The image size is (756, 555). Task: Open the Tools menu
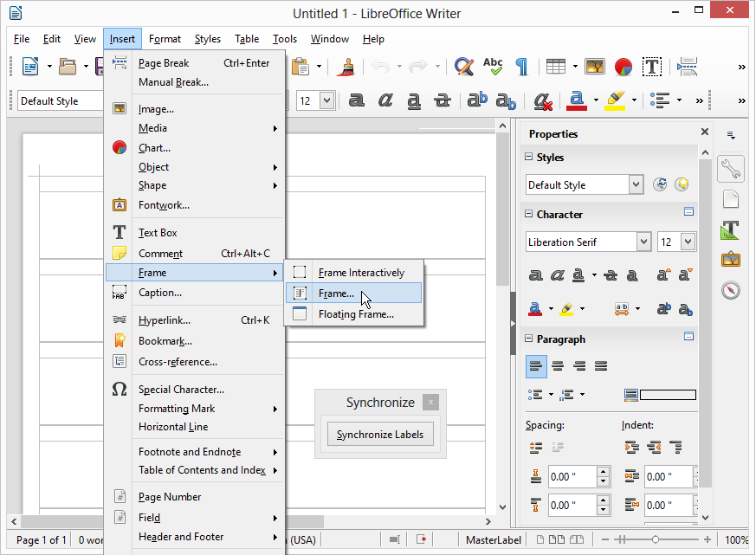[284, 39]
